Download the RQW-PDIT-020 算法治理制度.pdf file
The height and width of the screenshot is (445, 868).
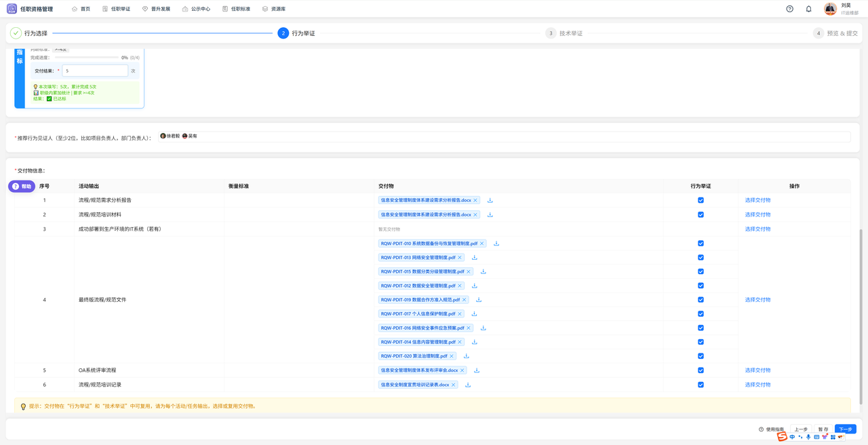click(x=467, y=356)
